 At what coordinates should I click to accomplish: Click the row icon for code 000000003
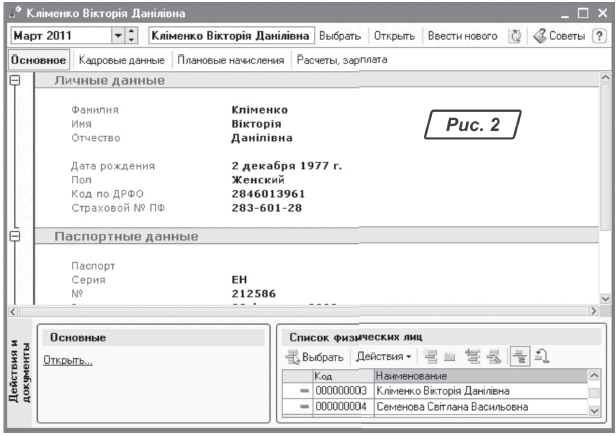coord(301,391)
